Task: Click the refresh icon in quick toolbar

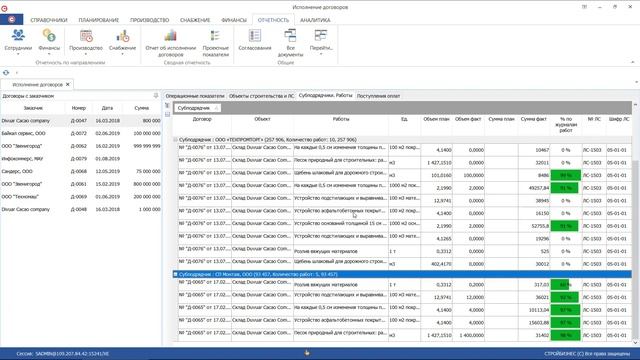Action: 6,73
